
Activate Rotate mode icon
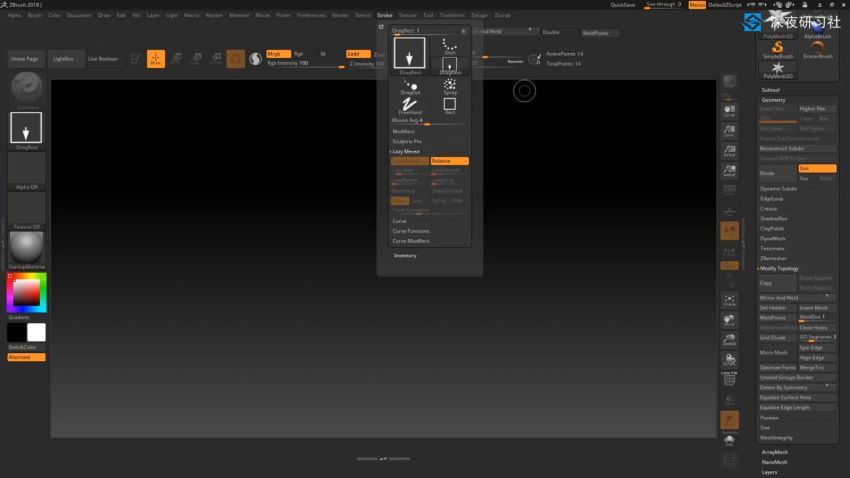[x=216, y=59]
